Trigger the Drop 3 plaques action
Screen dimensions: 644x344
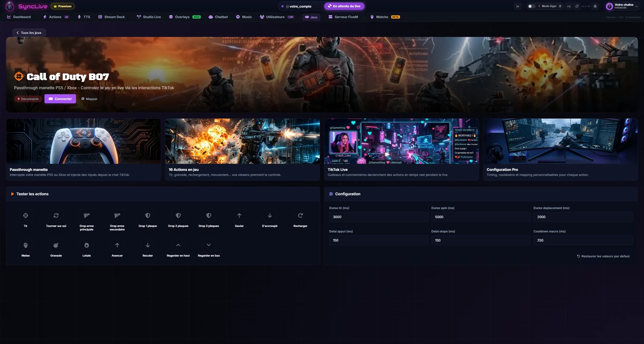click(x=209, y=215)
